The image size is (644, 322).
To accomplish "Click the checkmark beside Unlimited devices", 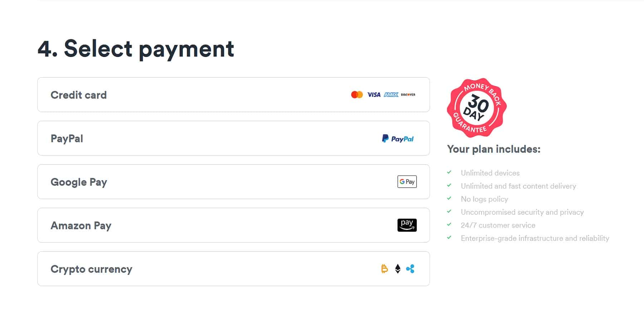I will pyautogui.click(x=449, y=172).
